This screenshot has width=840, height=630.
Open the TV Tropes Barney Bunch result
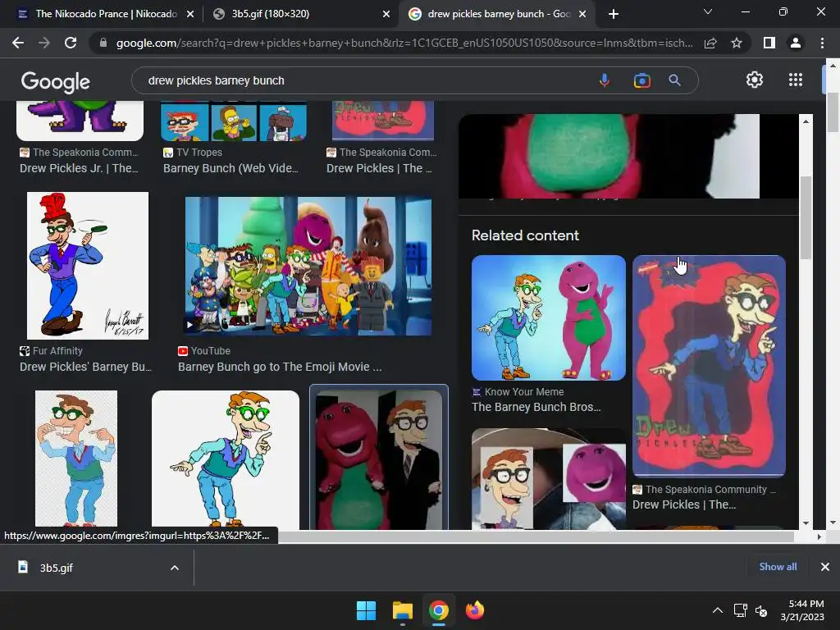coord(231,168)
